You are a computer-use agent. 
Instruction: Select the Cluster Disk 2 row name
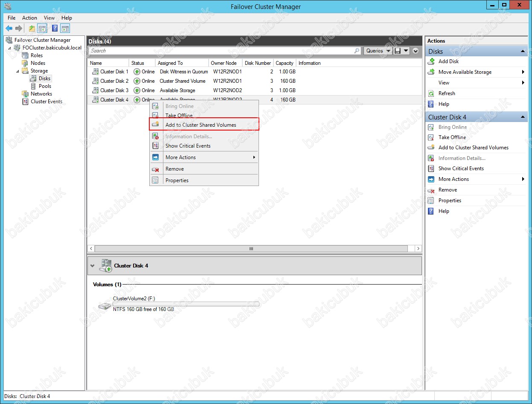pyautogui.click(x=114, y=81)
